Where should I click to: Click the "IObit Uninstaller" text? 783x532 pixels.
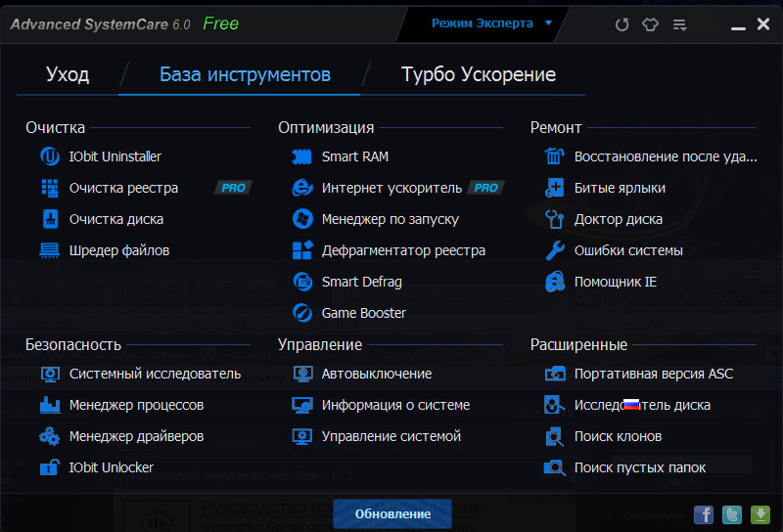[x=115, y=156]
